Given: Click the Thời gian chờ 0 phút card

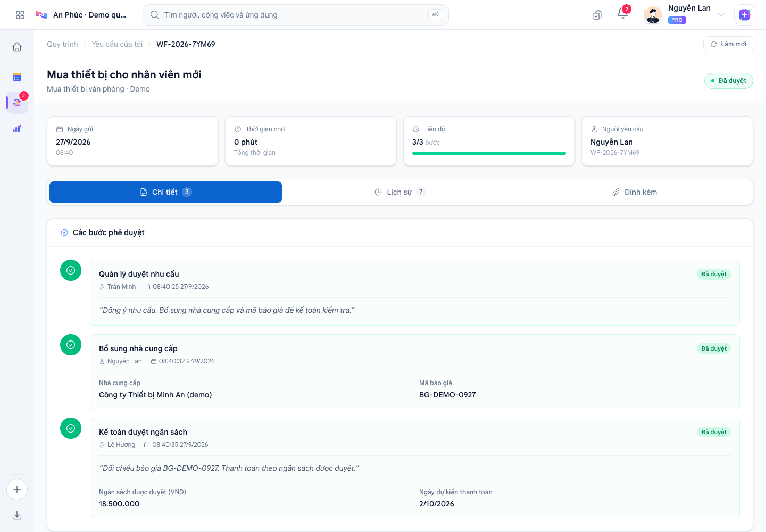Looking at the screenshot, I should click(311, 141).
